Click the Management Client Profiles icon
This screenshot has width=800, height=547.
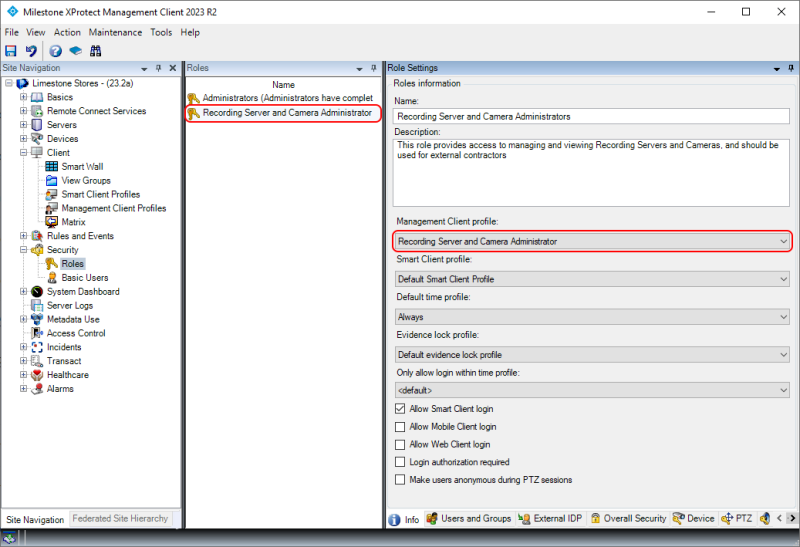[52, 208]
